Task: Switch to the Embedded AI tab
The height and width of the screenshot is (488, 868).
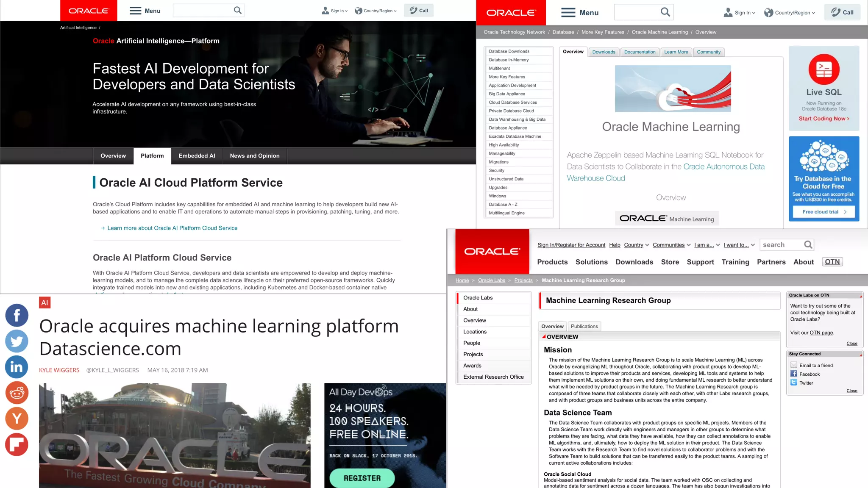Action: (x=197, y=156)
